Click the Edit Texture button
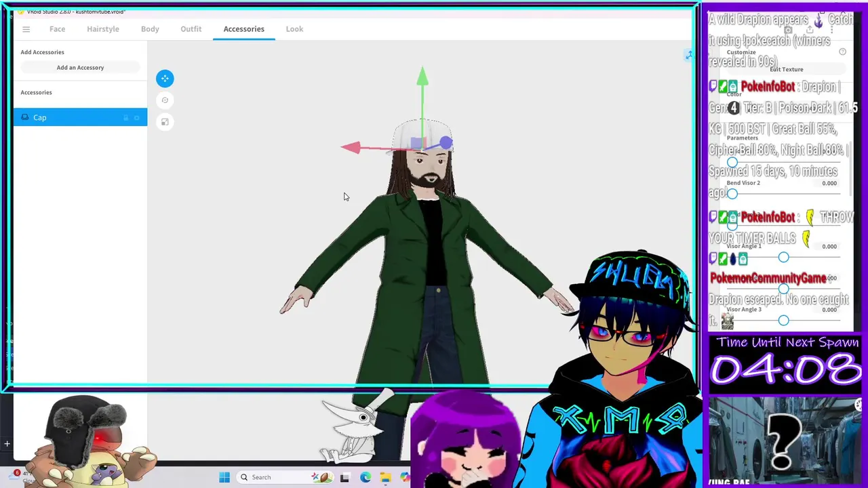This screenshot has height=488, width=868. [x=787, y=69]
